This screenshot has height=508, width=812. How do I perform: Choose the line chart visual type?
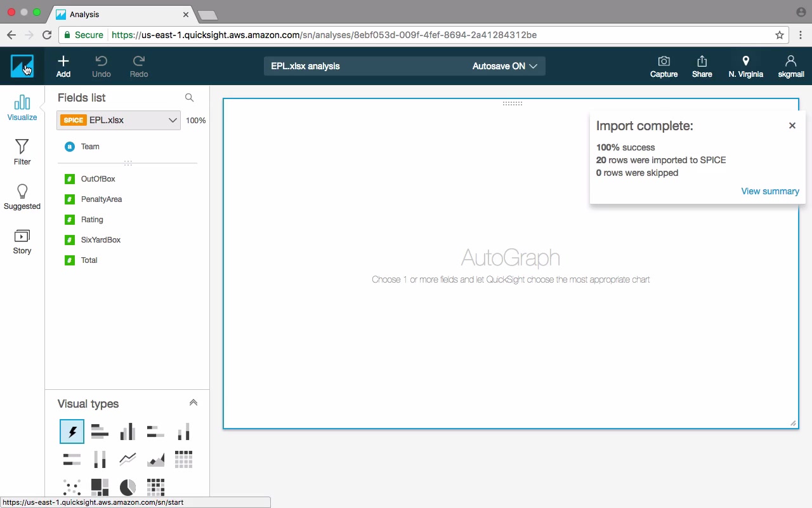[x=128, y=459]
